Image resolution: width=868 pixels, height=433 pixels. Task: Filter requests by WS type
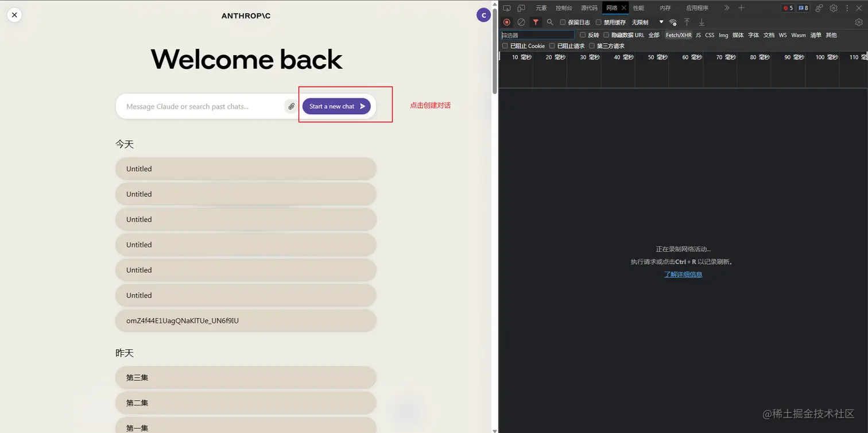(782, 35)
